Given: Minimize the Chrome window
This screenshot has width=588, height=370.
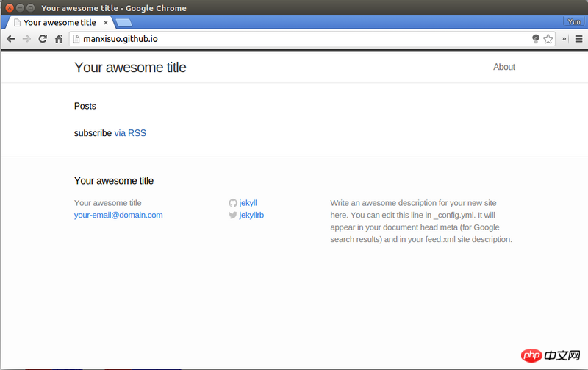Looking at the screenshot, I should click(x=21, y=8).
